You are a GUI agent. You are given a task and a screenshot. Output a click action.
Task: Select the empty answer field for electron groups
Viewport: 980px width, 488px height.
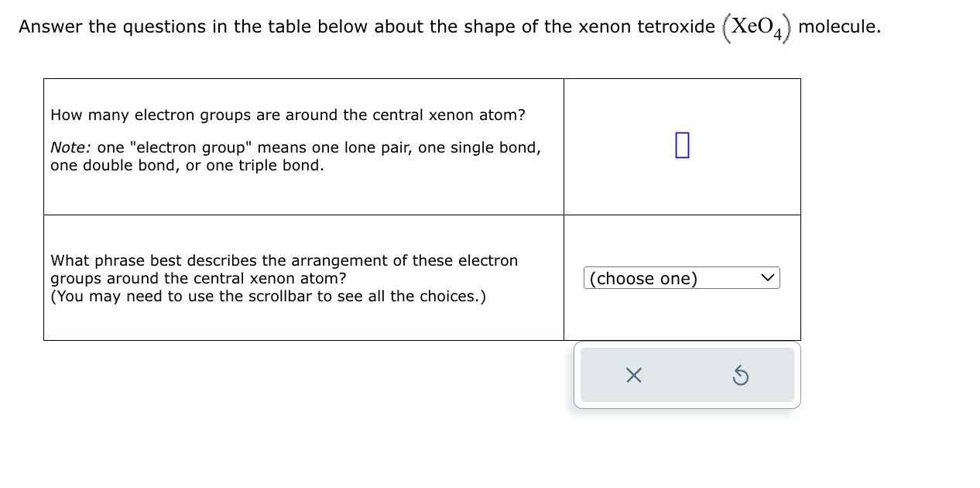[x=681, y=145]
